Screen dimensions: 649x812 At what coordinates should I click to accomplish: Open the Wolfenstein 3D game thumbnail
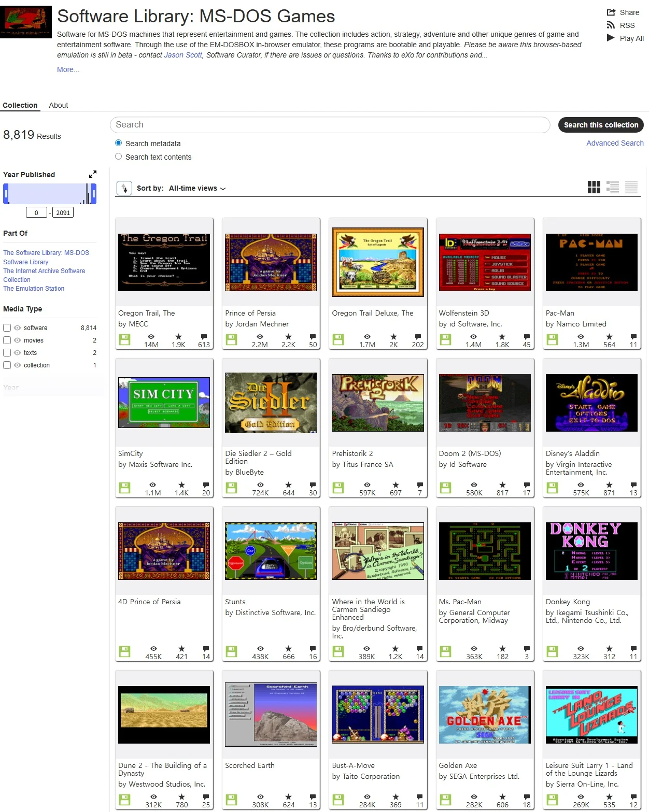coord(485,262)
